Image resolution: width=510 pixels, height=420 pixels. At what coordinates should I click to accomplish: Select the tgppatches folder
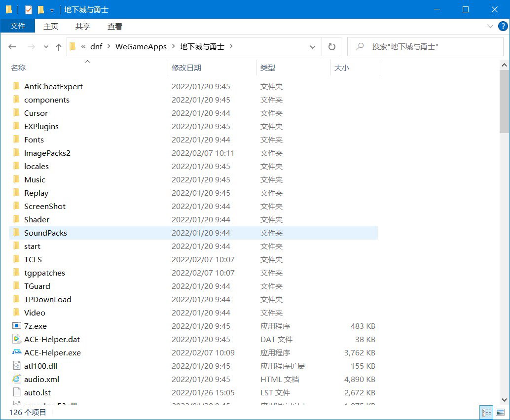pos(44,273)
